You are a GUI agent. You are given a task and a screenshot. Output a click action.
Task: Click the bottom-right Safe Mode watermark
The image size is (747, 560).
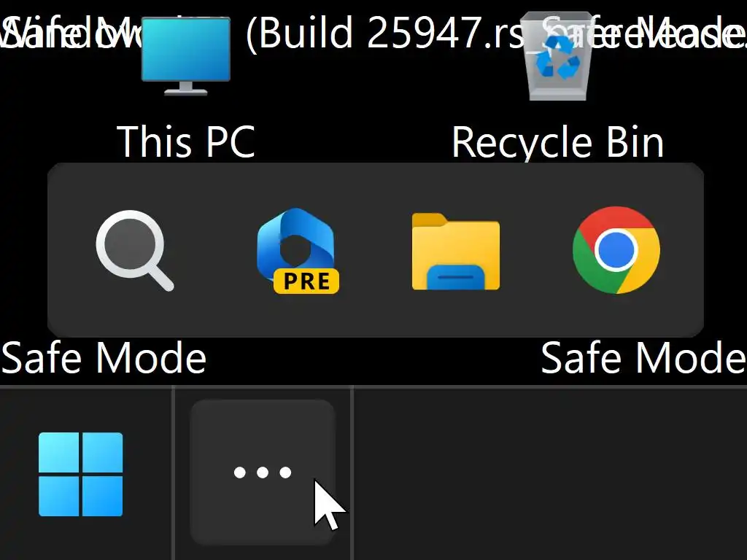643,357
